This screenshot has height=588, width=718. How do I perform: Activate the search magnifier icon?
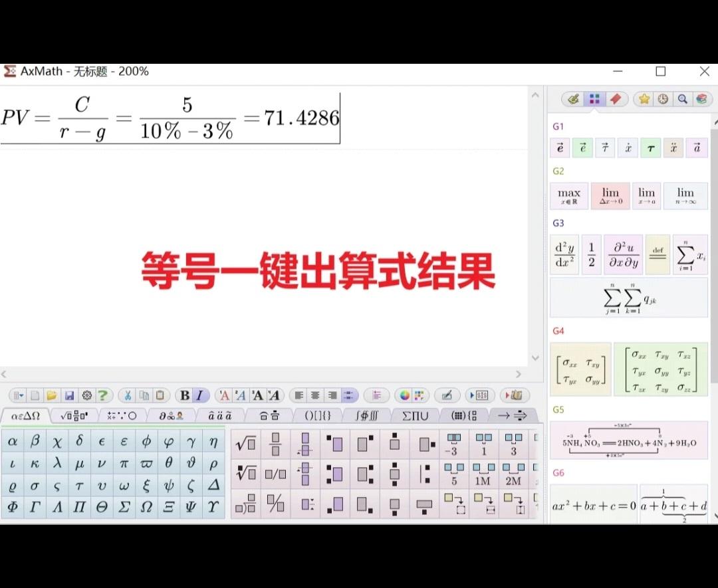(x=682, y=99)
